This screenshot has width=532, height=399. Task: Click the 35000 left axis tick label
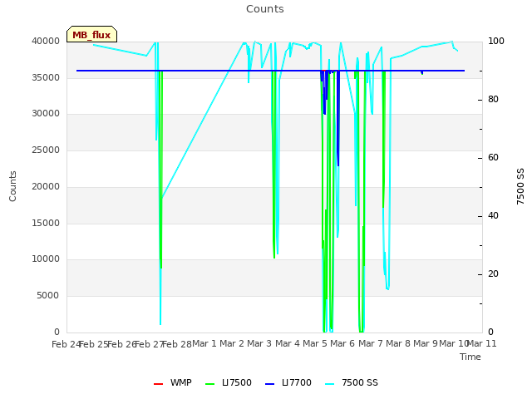(46, 77)
